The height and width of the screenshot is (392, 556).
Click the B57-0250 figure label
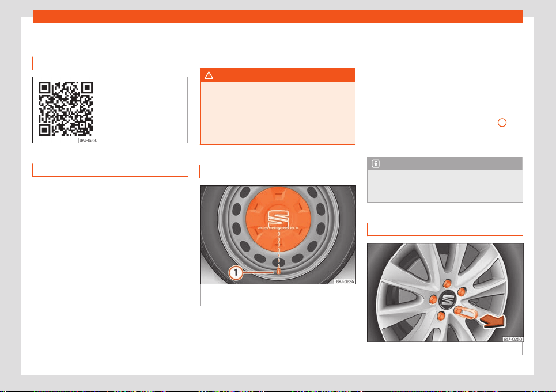[513, 339]
